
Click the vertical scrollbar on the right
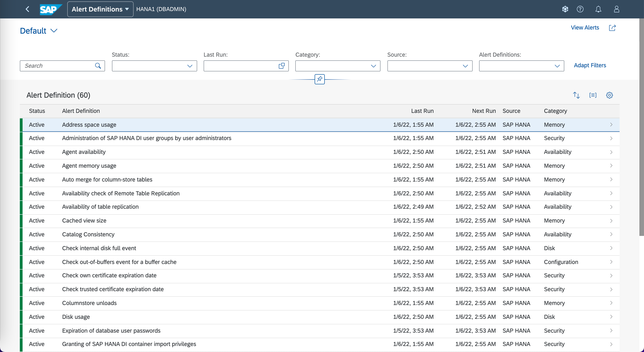tap(641, 125)
